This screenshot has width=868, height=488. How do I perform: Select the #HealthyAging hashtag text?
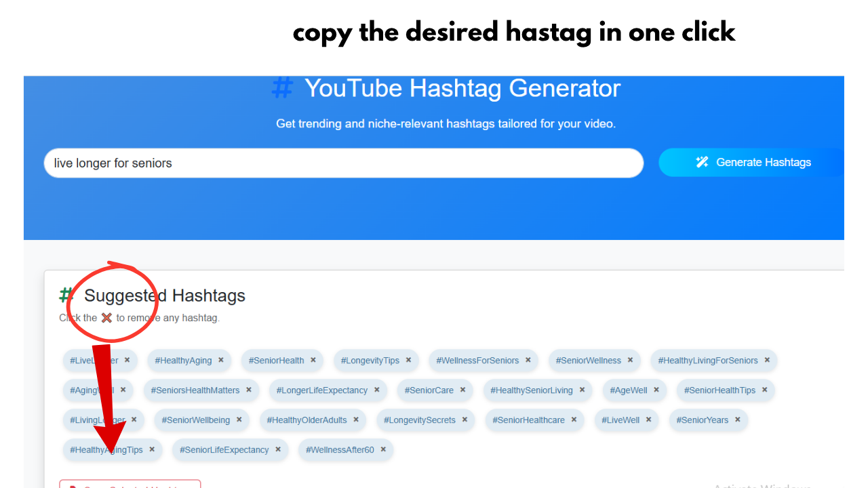183,361
